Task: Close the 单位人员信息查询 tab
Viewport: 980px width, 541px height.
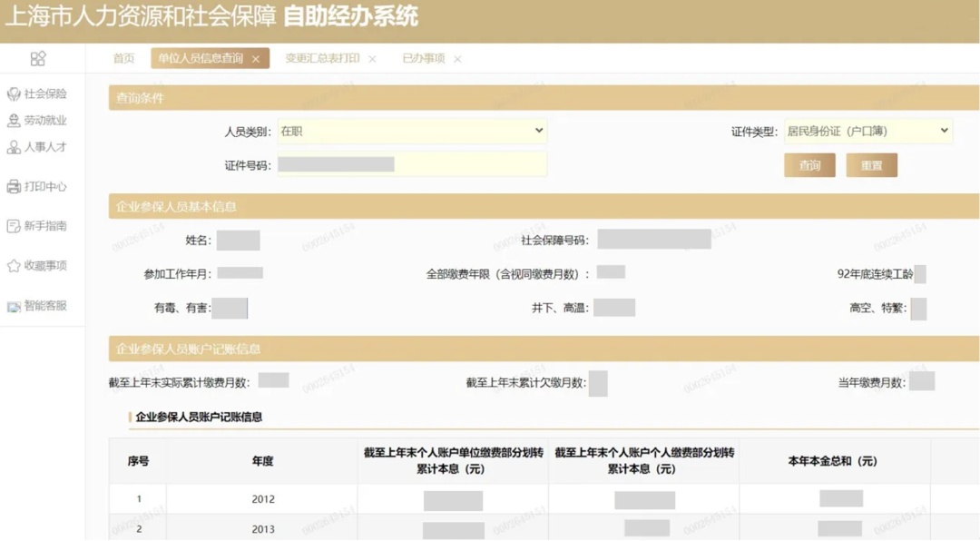Action: (x=256, y=59)
